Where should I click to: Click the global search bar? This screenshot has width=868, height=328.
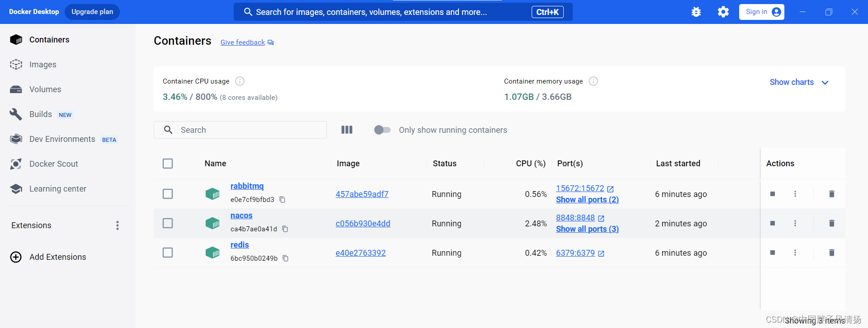pos(403,12)
